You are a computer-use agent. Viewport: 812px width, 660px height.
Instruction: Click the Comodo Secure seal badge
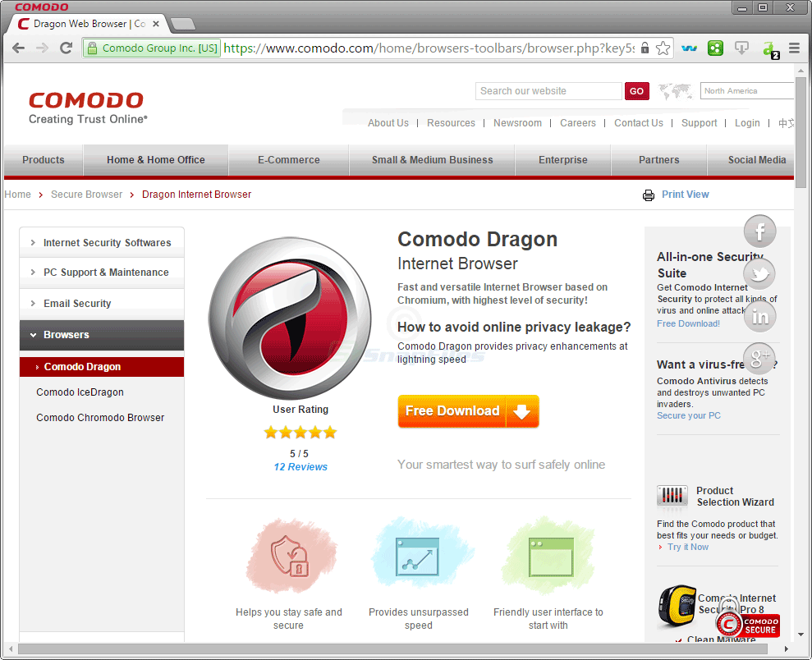[x=748, y=624]
